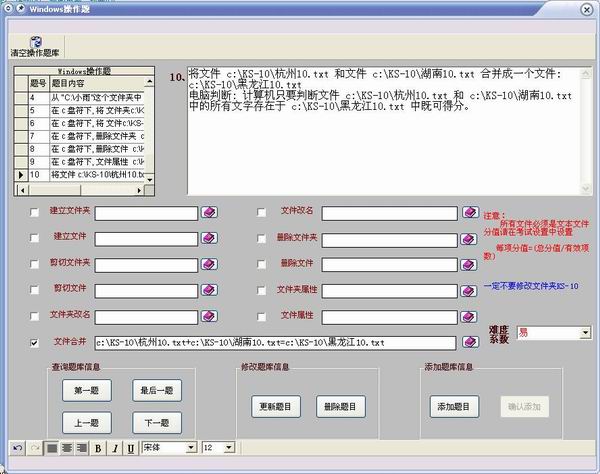Select question row 5 in the table
Screen dimensions: 600x474
pyautogui.click(x=80, y=111)
